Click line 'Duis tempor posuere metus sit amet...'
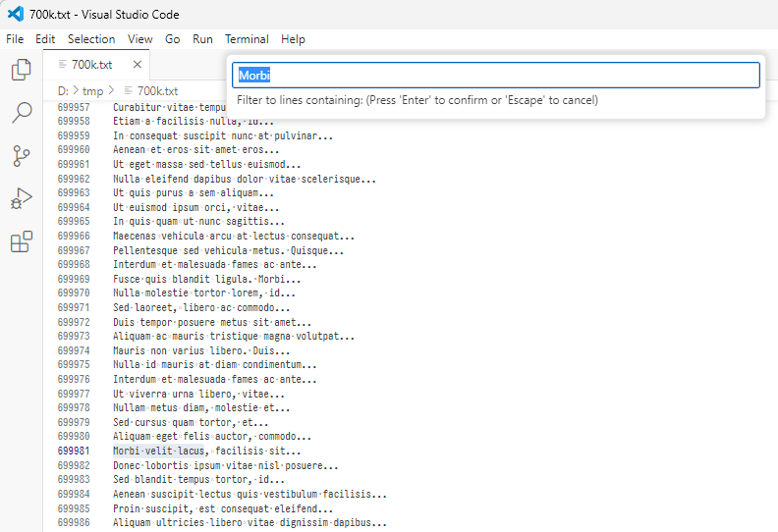The image size is (778, 532). tap(212, 322)
